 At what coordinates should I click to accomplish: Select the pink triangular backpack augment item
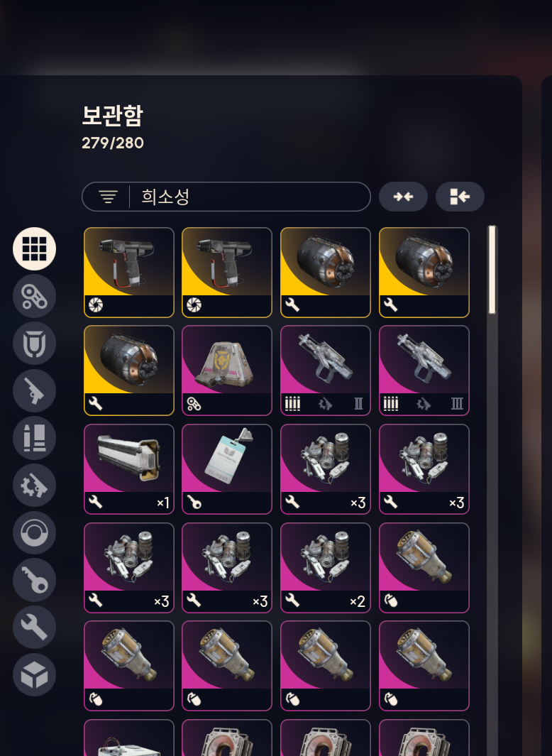click(227, 371)
